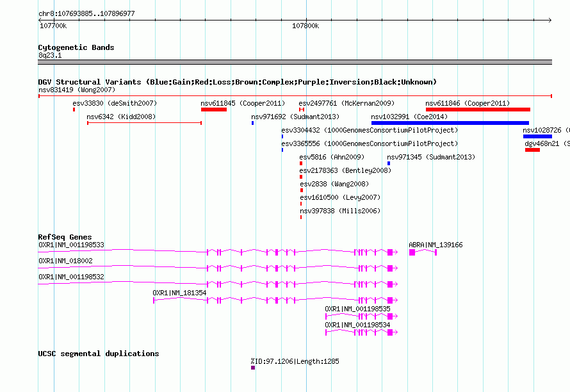Select the %ID:97.1206|Length:1285 label
Screen dimensions: 570x392
coord(295,361)
